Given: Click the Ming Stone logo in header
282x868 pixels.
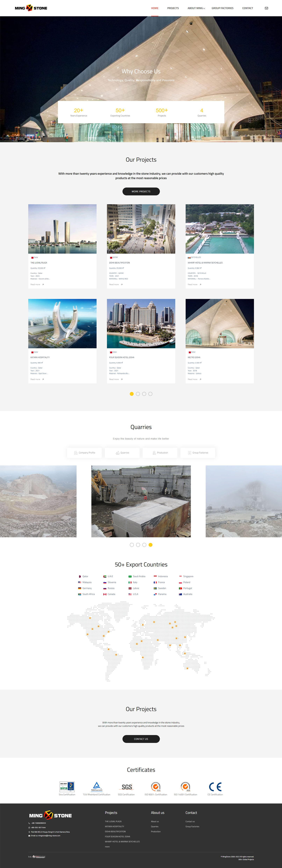Looking at the screenshot, I should [x=31, y=8].
